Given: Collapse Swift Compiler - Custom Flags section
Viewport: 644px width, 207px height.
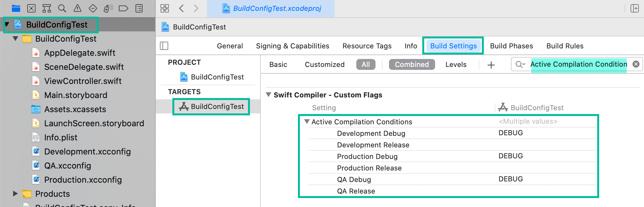Looking at the screenshot, I should coord(268,95).
